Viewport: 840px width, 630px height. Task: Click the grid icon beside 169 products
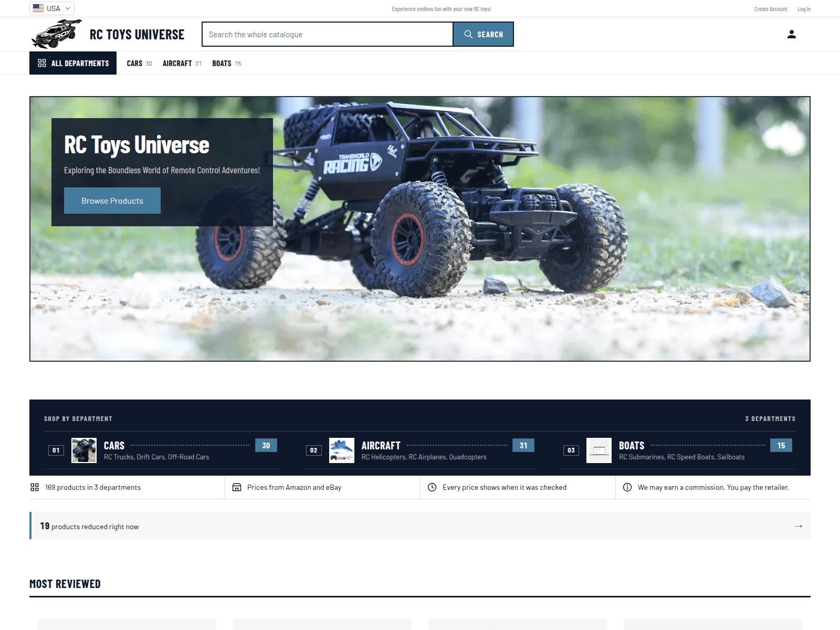[35, 487]
